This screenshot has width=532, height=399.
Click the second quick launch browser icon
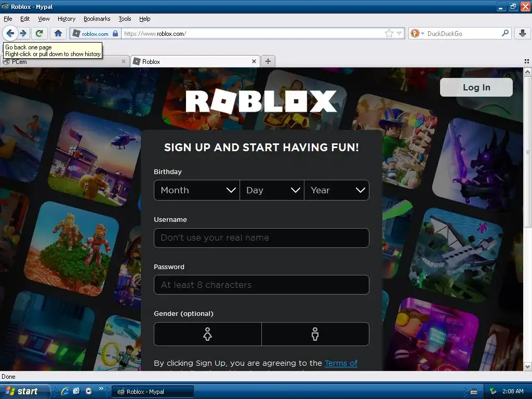[x=77, y=391]
